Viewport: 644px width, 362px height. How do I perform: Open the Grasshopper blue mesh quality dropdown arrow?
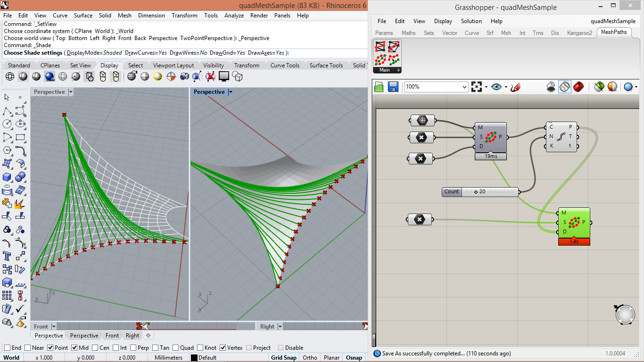point(636,87)
